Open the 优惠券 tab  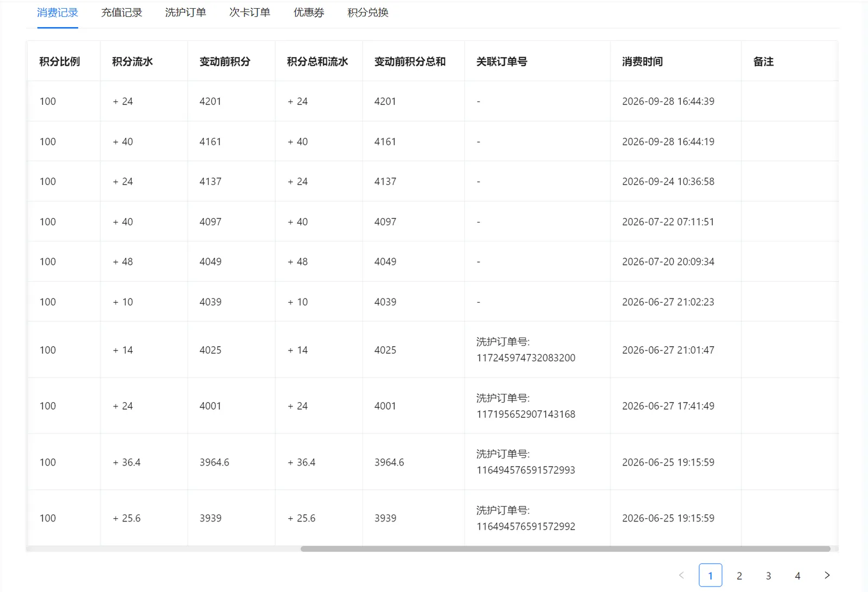pos(309,12)
